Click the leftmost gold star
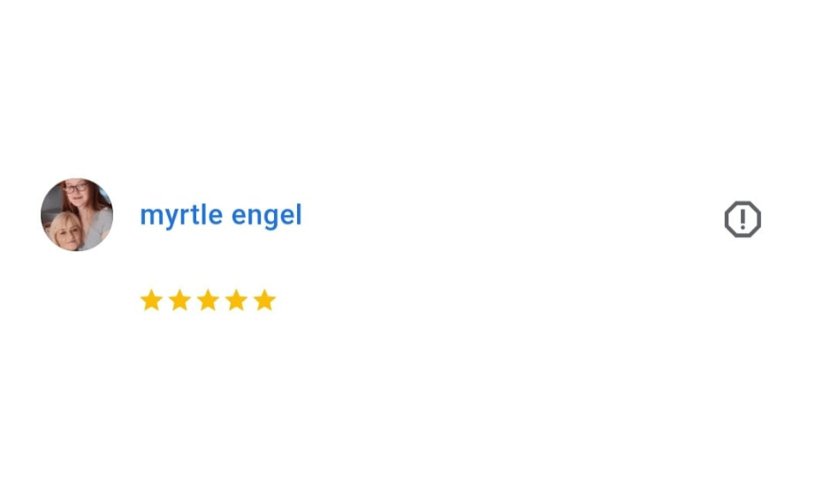This screenshot has width=831, height=504. point(151,301)
